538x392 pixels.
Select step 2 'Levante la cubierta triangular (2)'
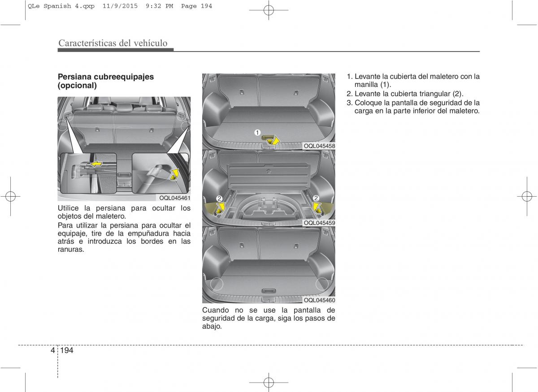[405, 94]
